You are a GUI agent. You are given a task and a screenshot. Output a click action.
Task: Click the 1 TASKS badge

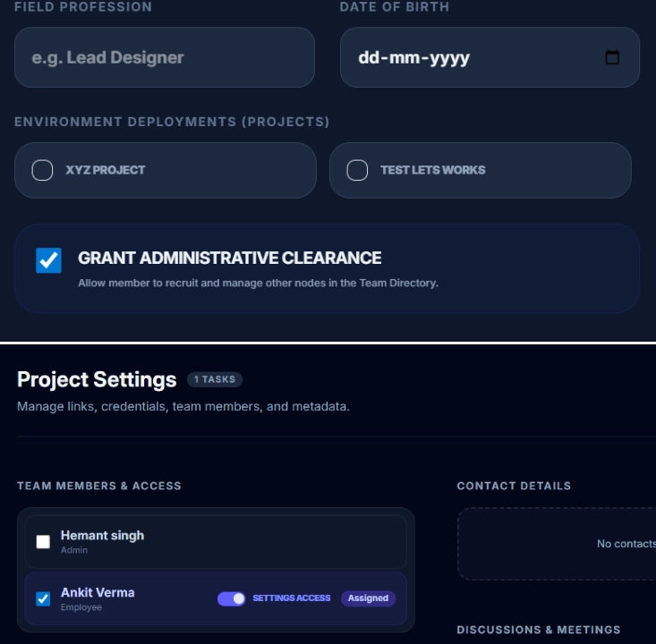click(x=215, y=379)
